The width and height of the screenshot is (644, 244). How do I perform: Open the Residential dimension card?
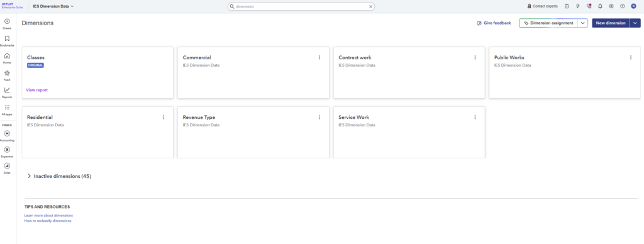pyautogui.click(x=97, y=132)
